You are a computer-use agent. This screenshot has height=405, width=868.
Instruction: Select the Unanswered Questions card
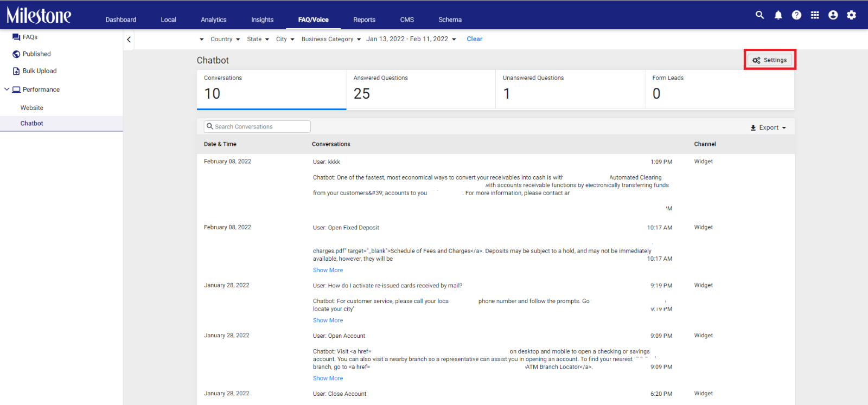point(570,89)
